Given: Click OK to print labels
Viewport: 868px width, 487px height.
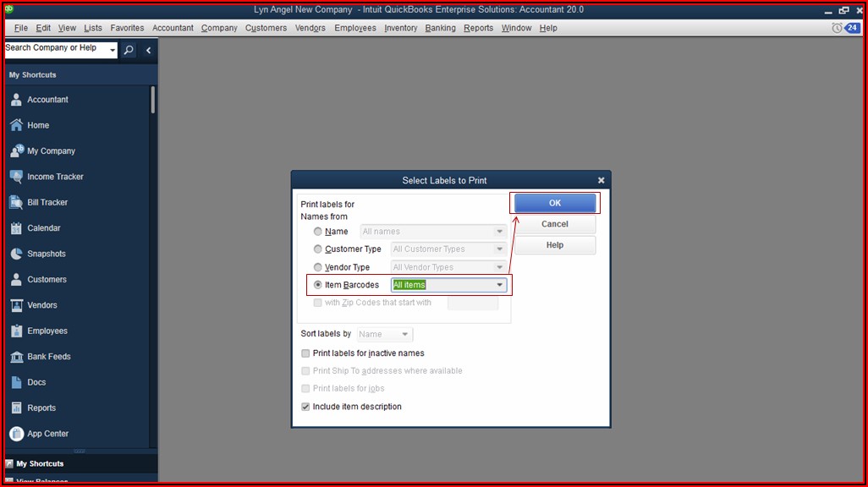Looking at the screenshot, I should coord(555,203).
